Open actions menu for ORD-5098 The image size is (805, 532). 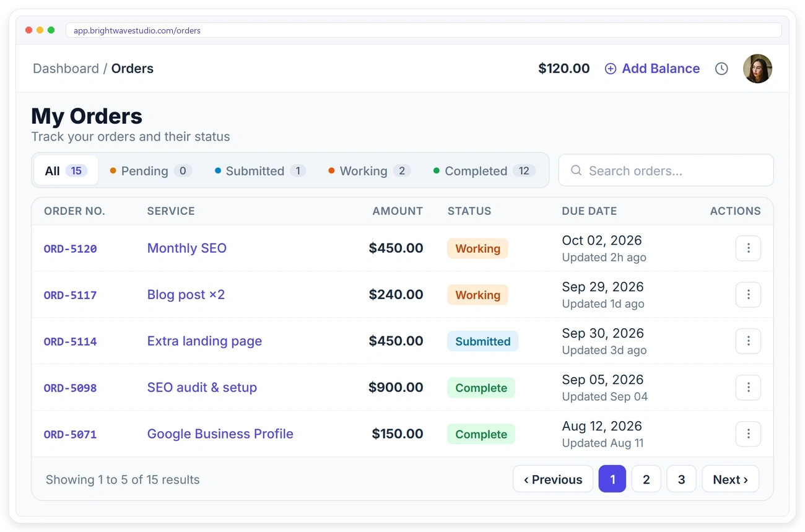pyautogui.click(x=748, y=388)
